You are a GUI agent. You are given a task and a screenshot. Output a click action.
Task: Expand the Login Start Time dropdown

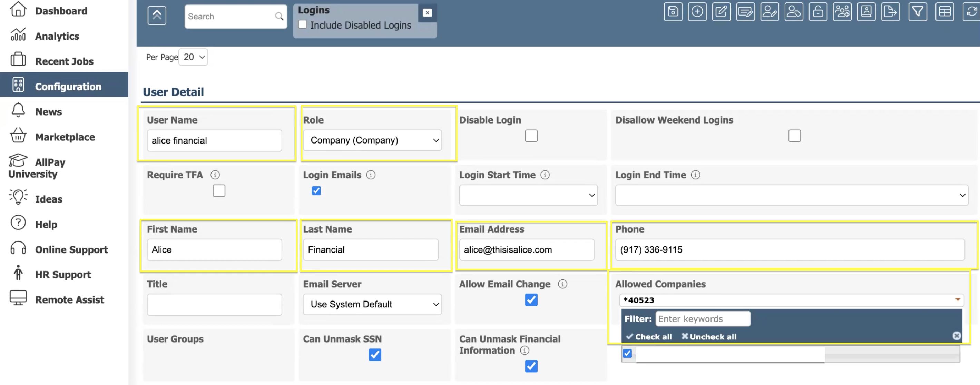[528, 195]
